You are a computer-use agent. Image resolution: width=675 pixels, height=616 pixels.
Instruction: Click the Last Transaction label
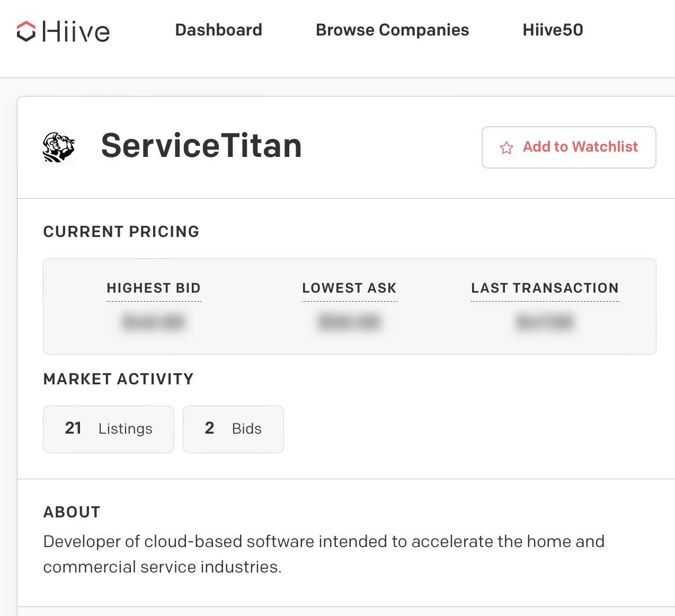(x=545, y=288)
